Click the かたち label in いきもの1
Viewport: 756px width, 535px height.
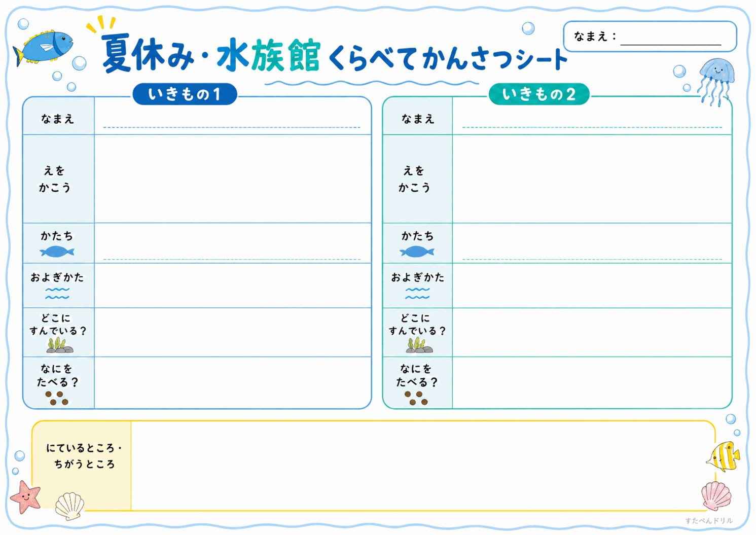click(57, 236)
